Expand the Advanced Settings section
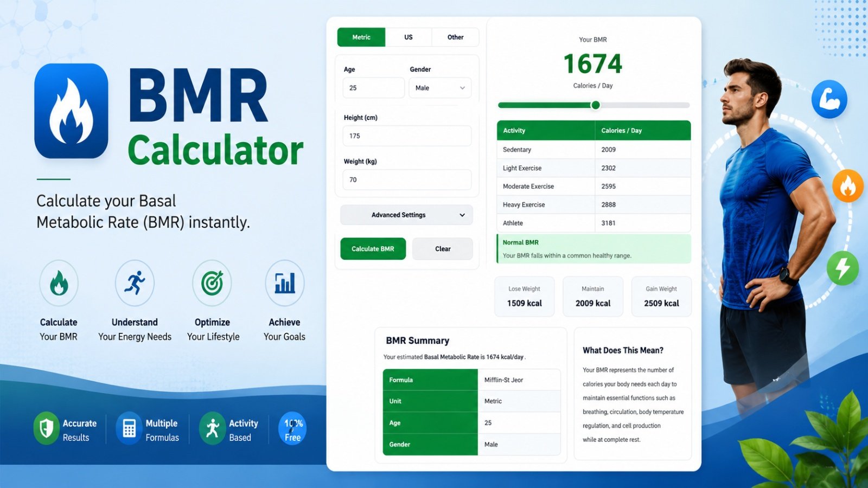868x488 pixels. 406,215
